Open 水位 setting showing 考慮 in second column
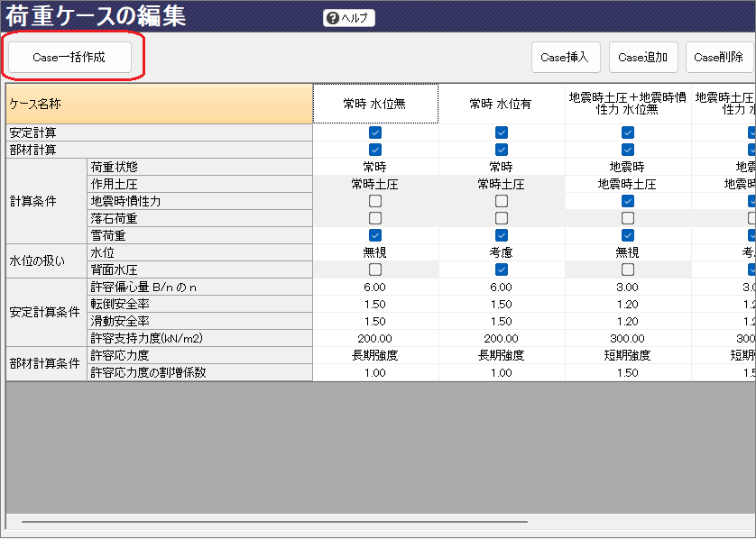This screenshot has width=756, height=539. [502, 252]
